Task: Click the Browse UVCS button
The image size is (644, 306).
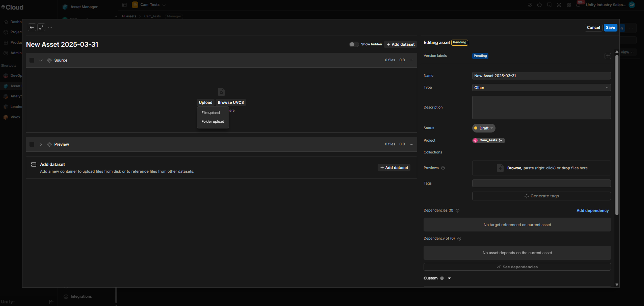Action: [230, 102]
